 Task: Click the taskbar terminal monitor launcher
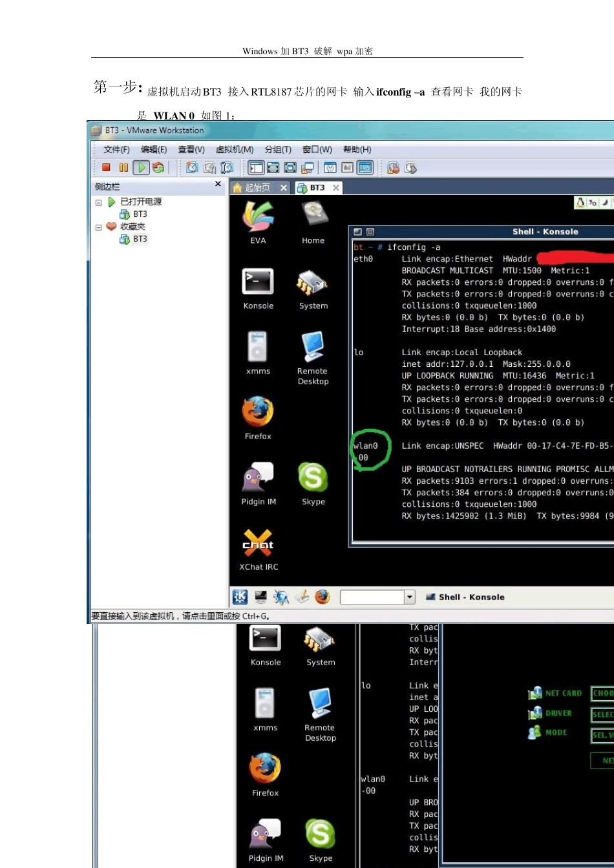[x=260, y=597]
